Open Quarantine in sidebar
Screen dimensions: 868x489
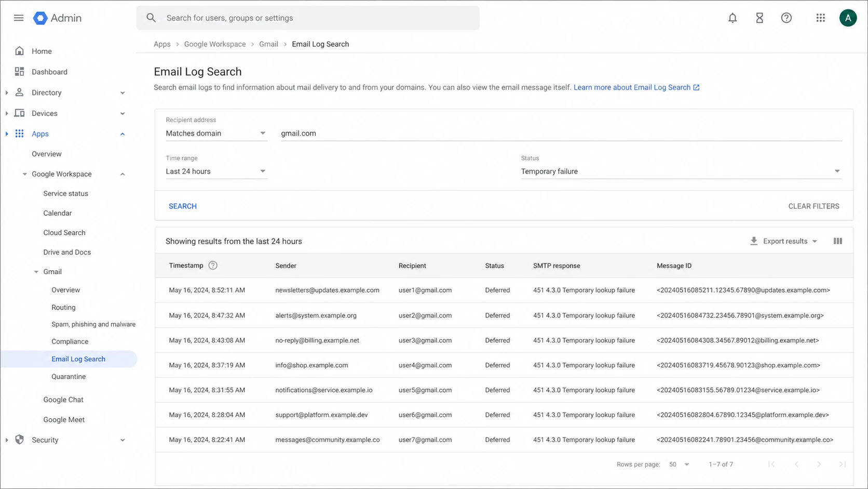pos(69,376)
